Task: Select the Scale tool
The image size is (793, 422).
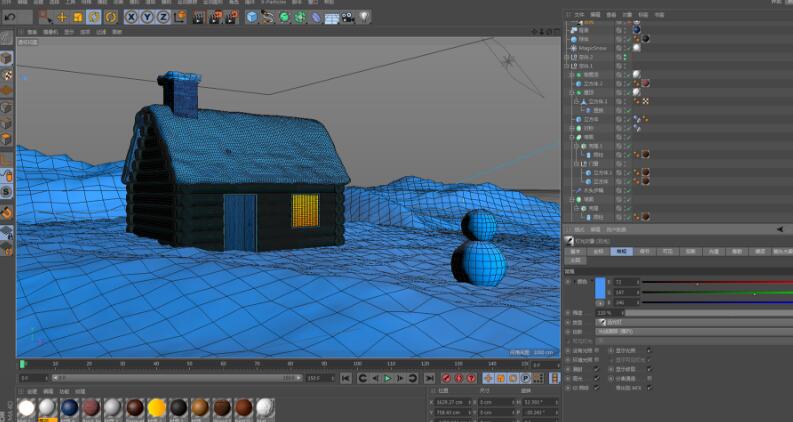Action: [x=78, y=17]
